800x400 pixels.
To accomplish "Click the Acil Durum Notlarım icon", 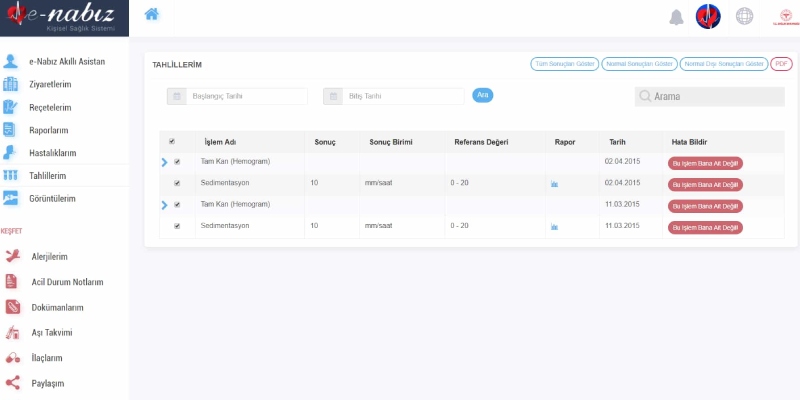I will point(11,282).
